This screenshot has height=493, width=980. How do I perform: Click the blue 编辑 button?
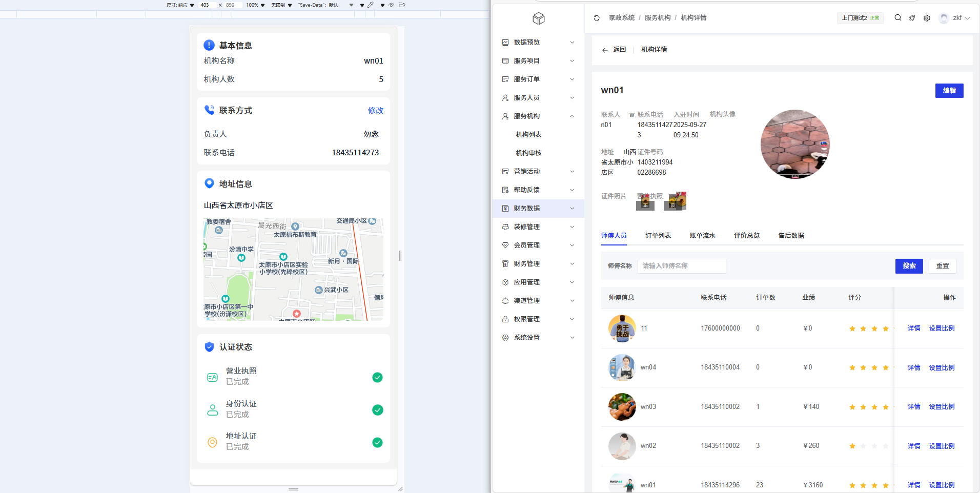coord(949,91)
